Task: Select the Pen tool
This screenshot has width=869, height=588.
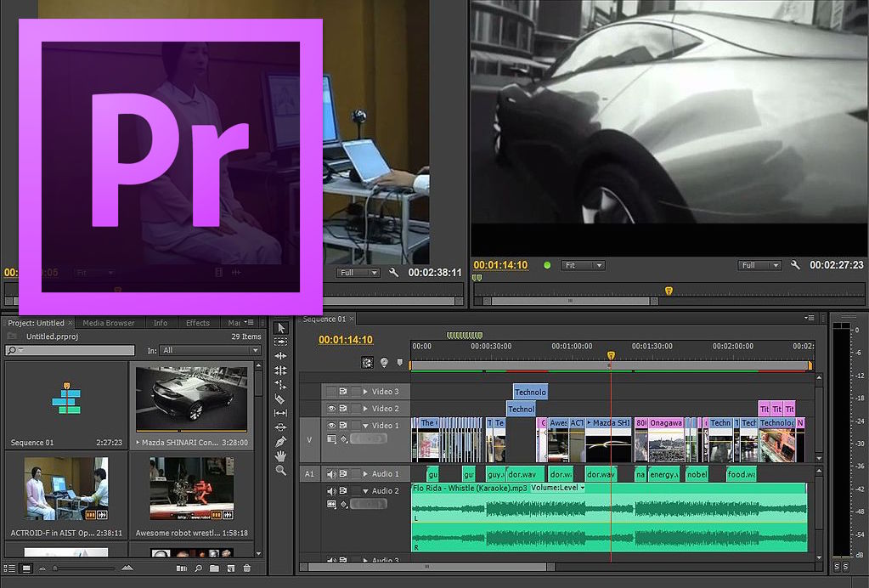Action: 281,442
